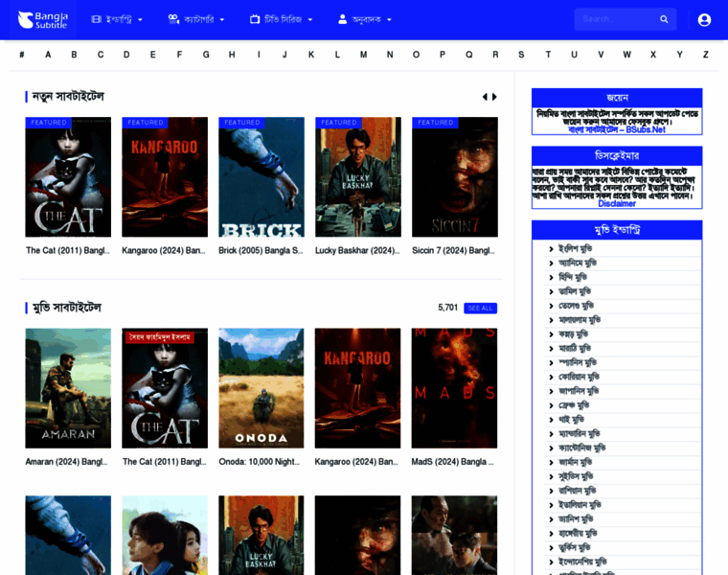
Task: Open the MadS movie poster
Action: pos(454,388)
